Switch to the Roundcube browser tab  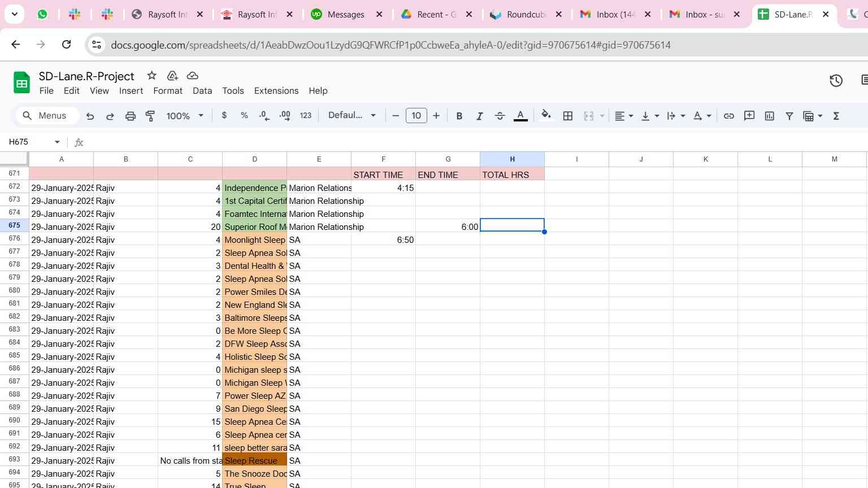tap(526, 14)
